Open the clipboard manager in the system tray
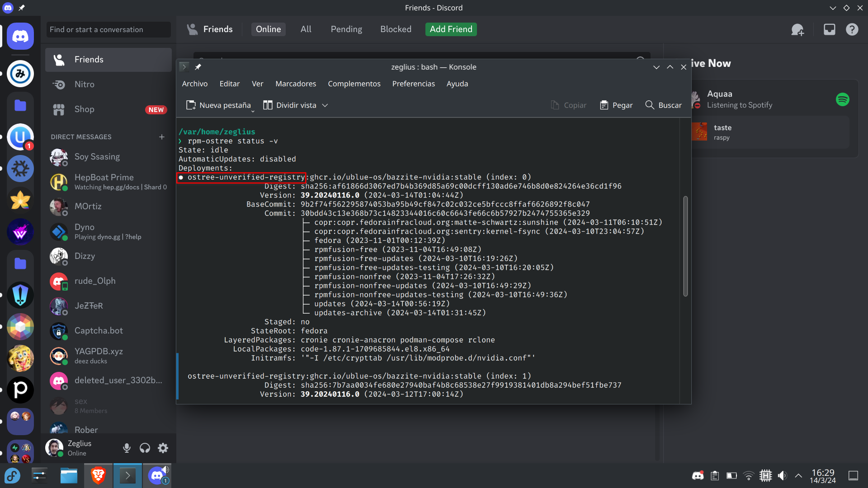This screenshot has width=868, height=488. [x=714, y=475]
